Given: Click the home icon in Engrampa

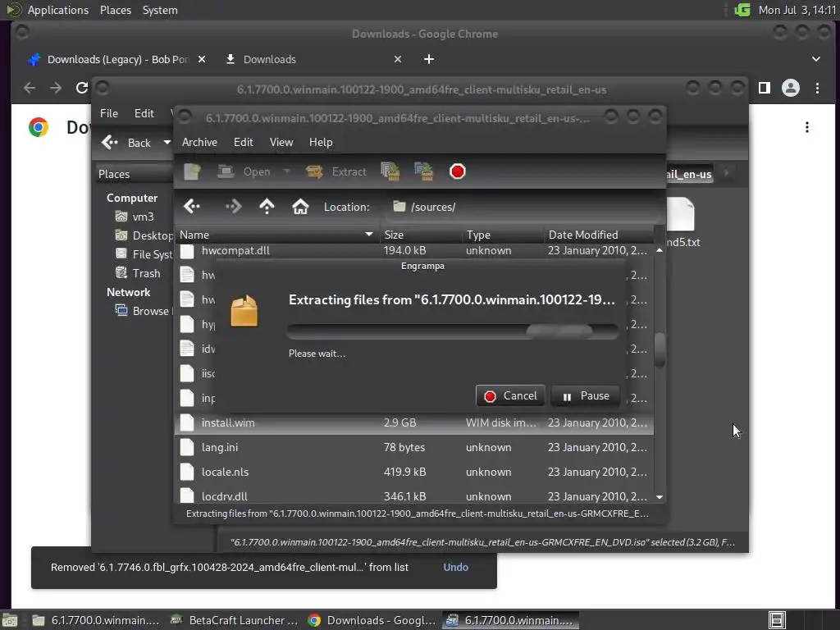Looking at the screenshot, I should [x=300, y=206].
